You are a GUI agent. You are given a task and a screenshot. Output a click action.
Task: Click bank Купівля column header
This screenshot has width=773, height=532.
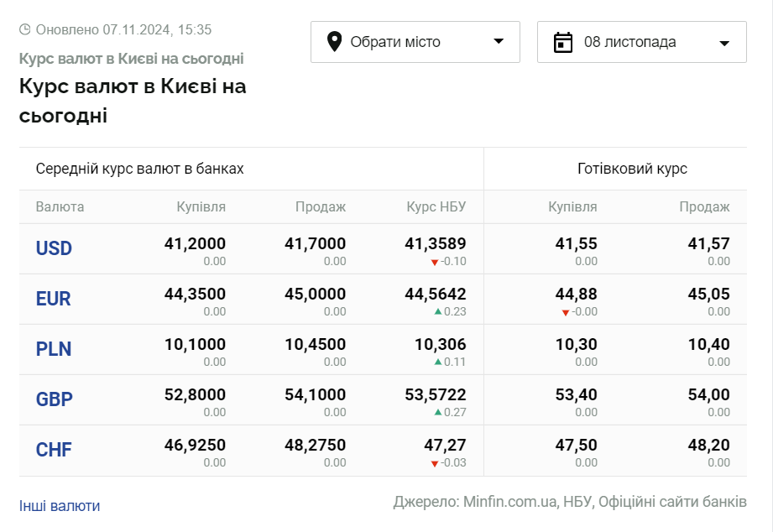pyautogui.click(x=201, y=206)
